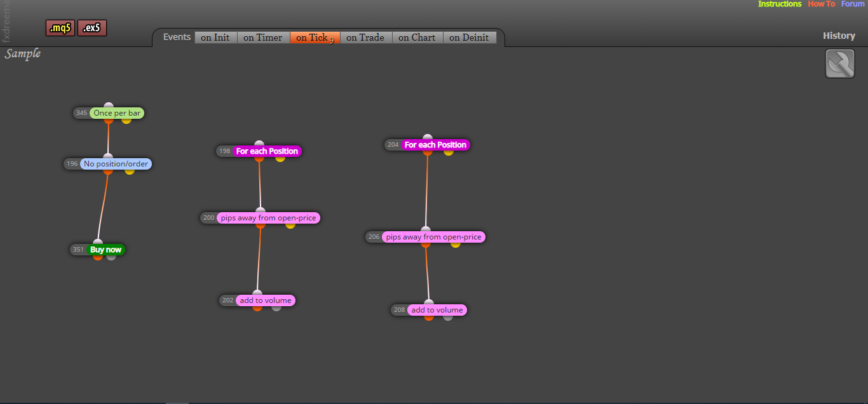Click yellow output connector of block 200

point(290,224)
